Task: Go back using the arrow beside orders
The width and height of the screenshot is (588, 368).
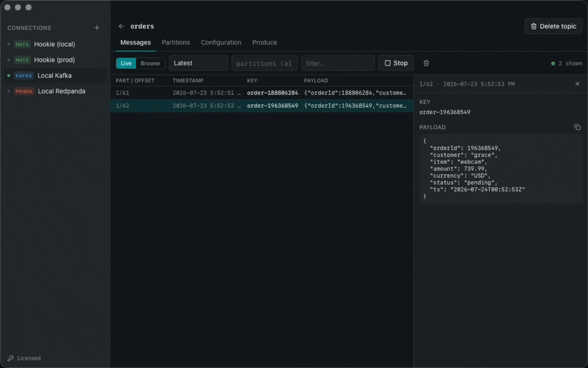Action: pos(121,26)
